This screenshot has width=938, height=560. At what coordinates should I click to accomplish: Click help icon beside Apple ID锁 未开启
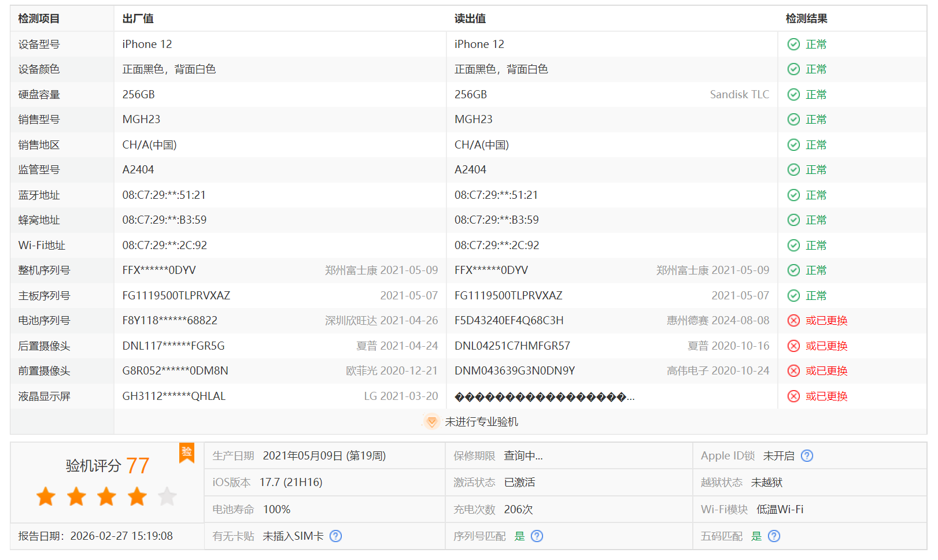tap(807, 456)
